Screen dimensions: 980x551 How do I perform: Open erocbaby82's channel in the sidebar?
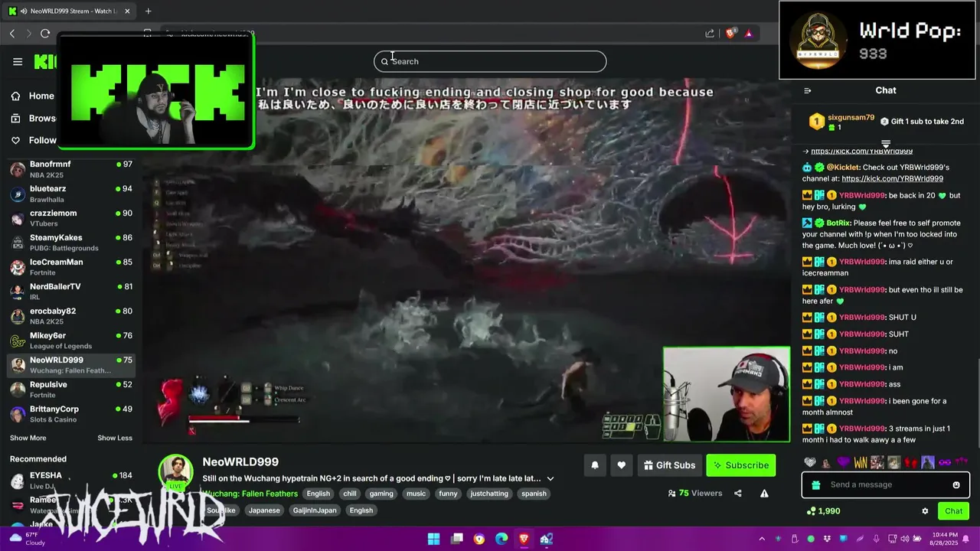click(70, 316)
